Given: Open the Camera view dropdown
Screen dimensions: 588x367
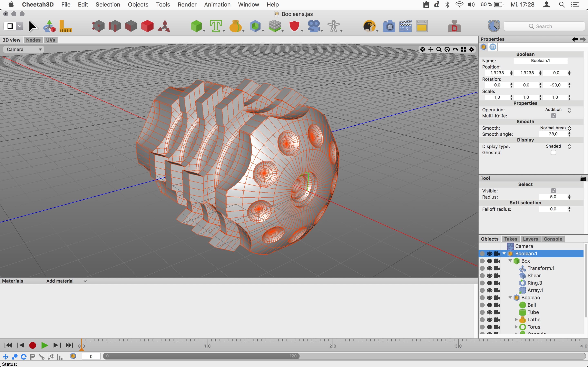Looking at the screenshot, I should pos(24,50).
